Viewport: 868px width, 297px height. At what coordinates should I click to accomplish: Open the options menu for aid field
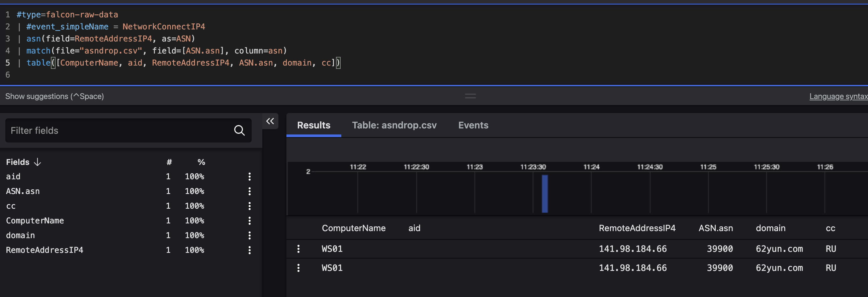(250, 177)
